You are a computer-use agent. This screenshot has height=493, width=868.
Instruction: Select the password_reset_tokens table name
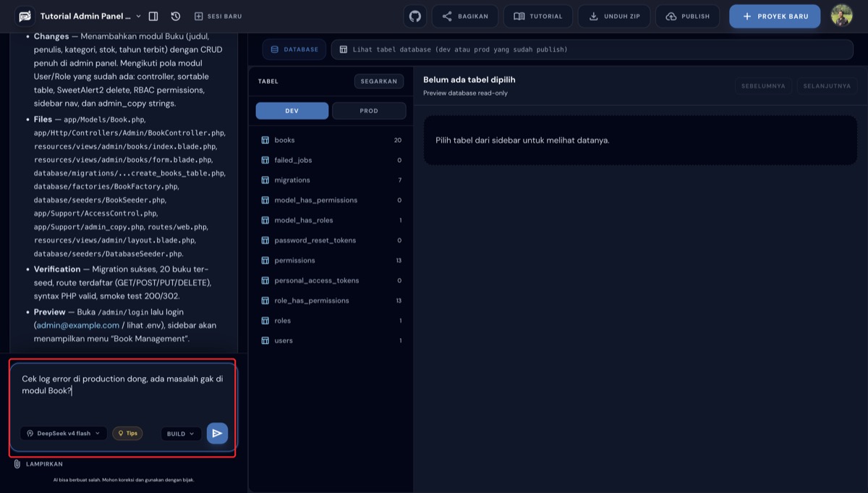pyautogui.click(x=315, y=240)
